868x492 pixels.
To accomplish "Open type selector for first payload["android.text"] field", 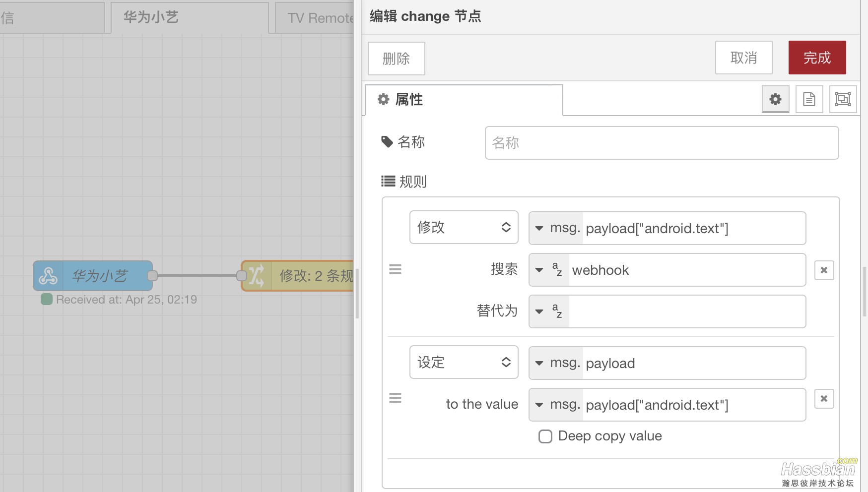I will click(556, 228).
